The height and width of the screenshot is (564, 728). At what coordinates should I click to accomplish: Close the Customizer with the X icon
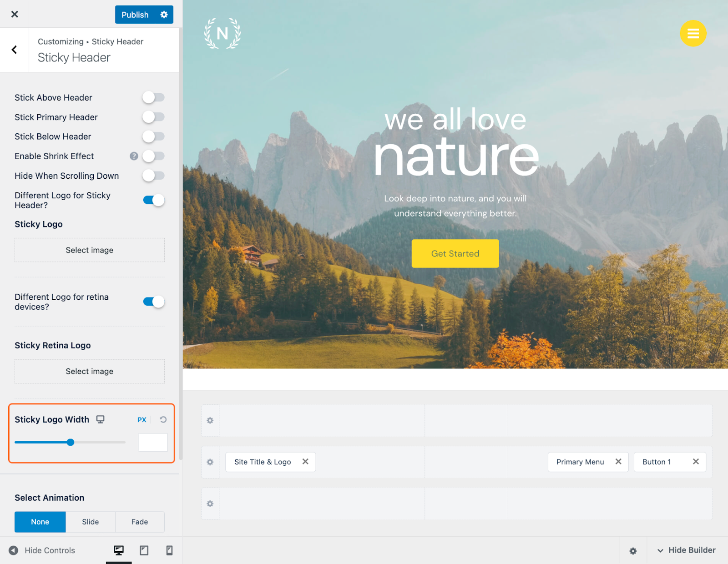point(15,14)
